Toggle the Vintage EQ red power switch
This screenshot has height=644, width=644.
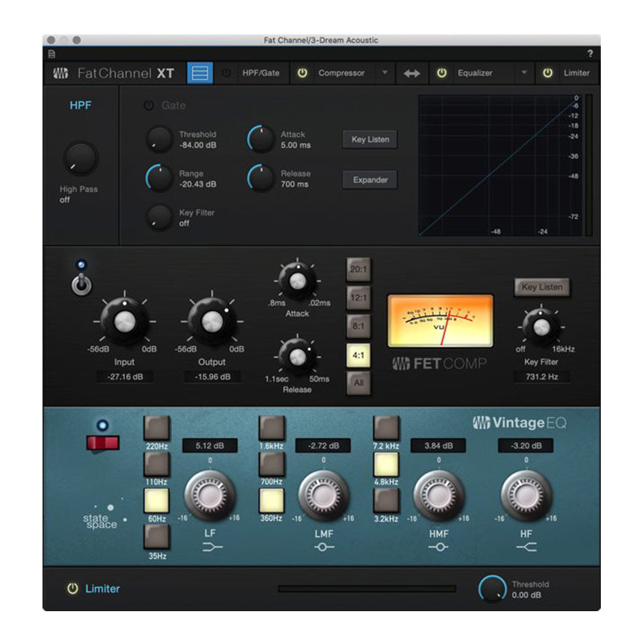(x=103, y=442)
